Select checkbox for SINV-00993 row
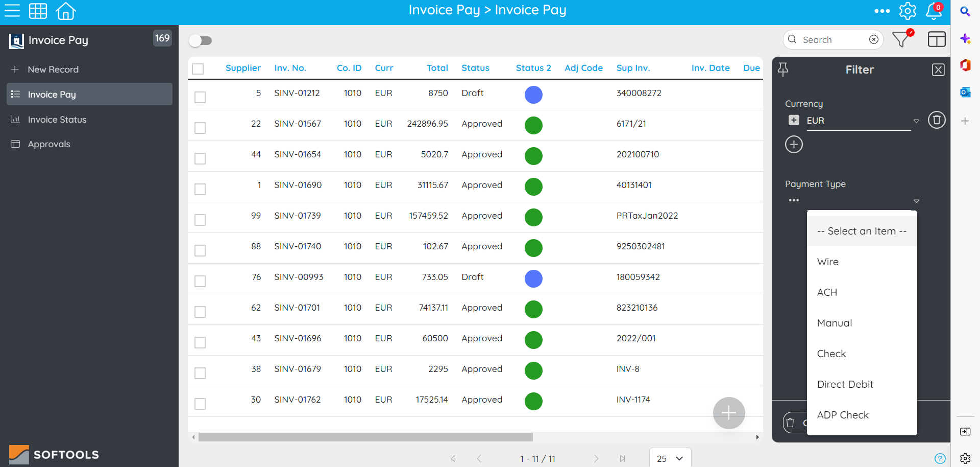This screenshot has width=980, height=467. pos(200,281)
